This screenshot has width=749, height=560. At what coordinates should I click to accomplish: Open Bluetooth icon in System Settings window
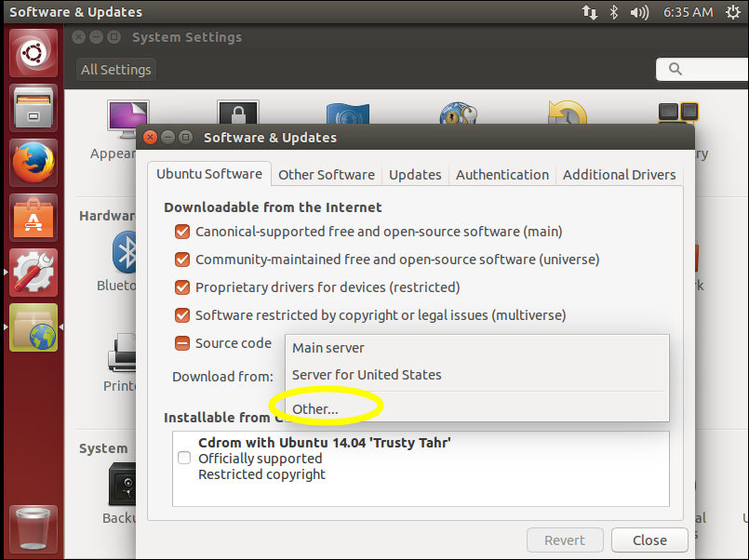pyautogui.click(x=124, y=252)
